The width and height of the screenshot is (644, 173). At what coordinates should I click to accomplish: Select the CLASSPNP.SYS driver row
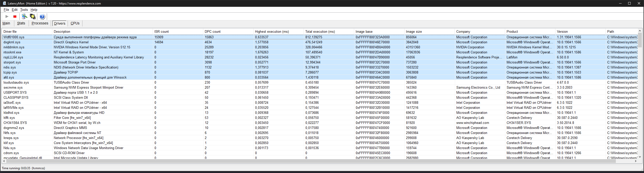pyautogui.click(x=320, y=97)
